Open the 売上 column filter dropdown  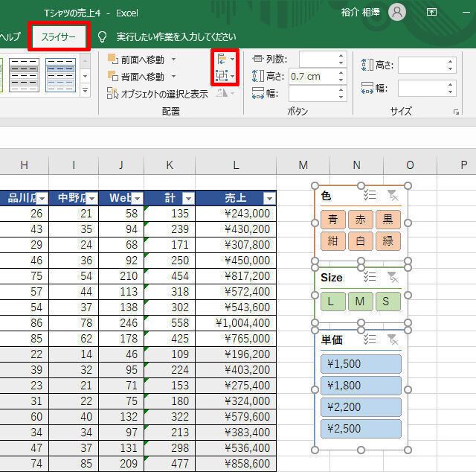[269, 199]
